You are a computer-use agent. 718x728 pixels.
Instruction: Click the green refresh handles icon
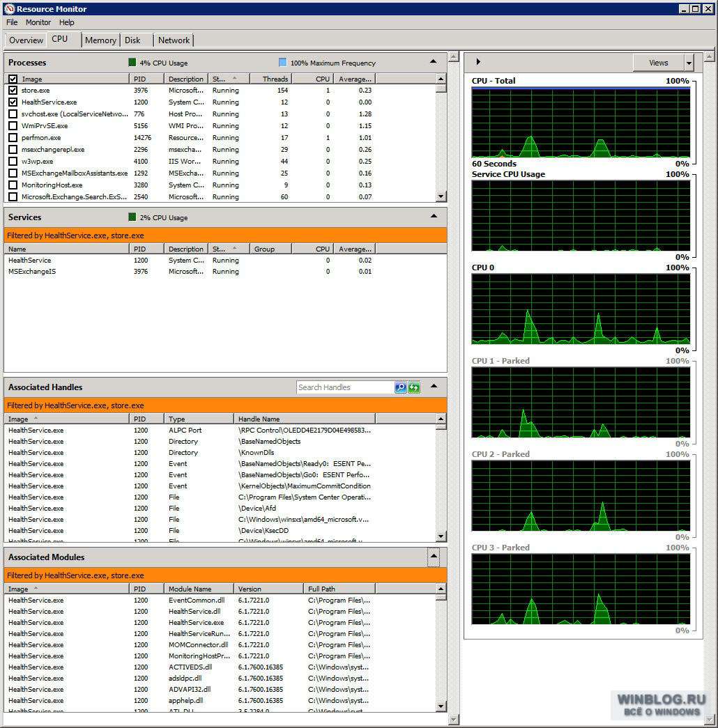(413, 387)
